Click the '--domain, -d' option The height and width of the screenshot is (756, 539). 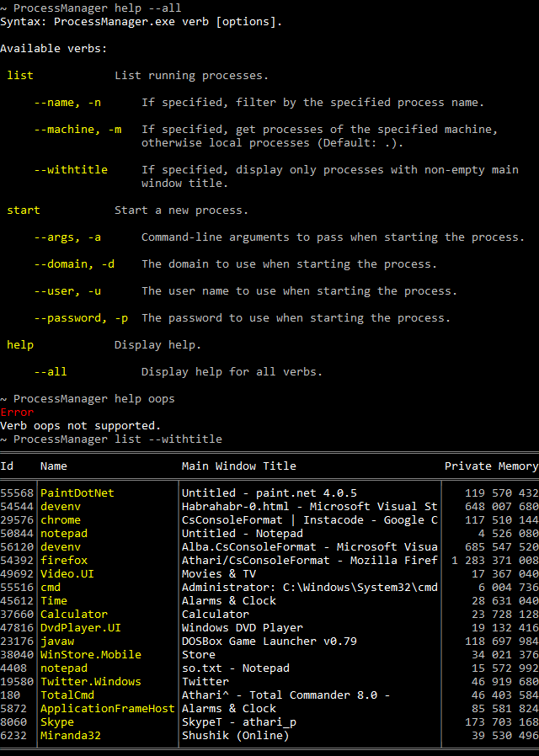74,264
